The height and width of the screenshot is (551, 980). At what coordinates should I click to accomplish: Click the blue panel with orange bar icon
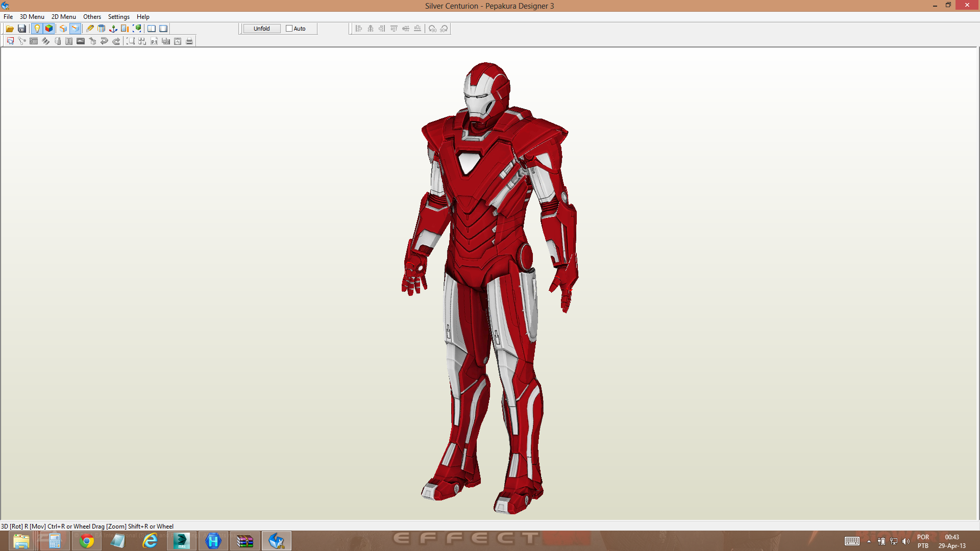point(125,29)
